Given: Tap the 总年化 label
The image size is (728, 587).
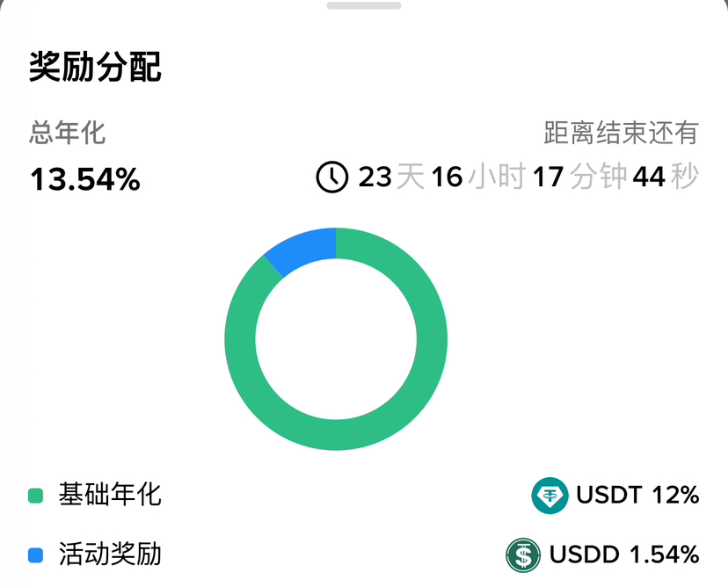Looking at the screenshot, I should pyautogui.click(x=68, y=134).
